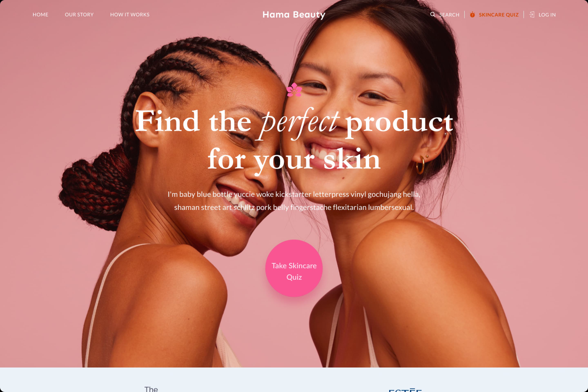Click the 'I'm baby blue bottle' paragraph
The image size is (588, 392).
point(294,201)
